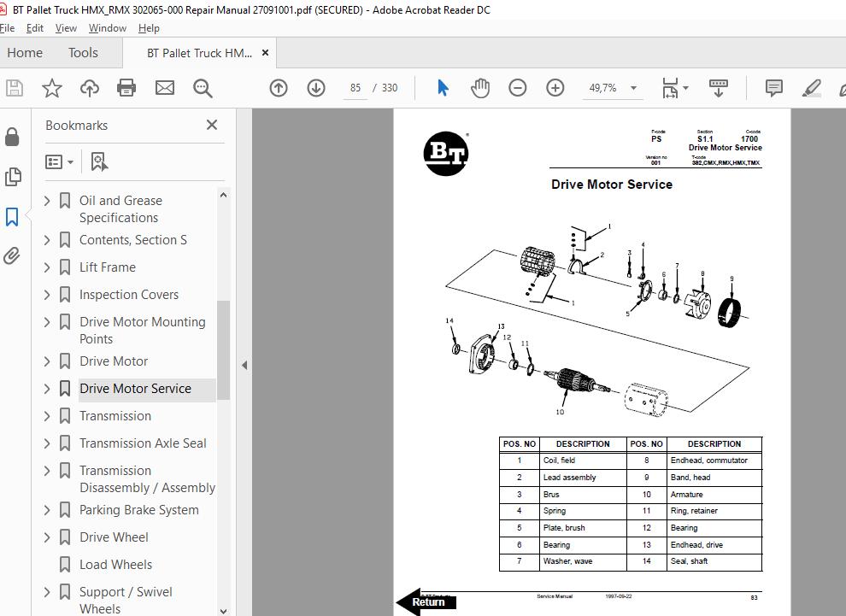Collapse the navigation pane with divider arrow
846x616 pixels.
click(x=244, y=365)
